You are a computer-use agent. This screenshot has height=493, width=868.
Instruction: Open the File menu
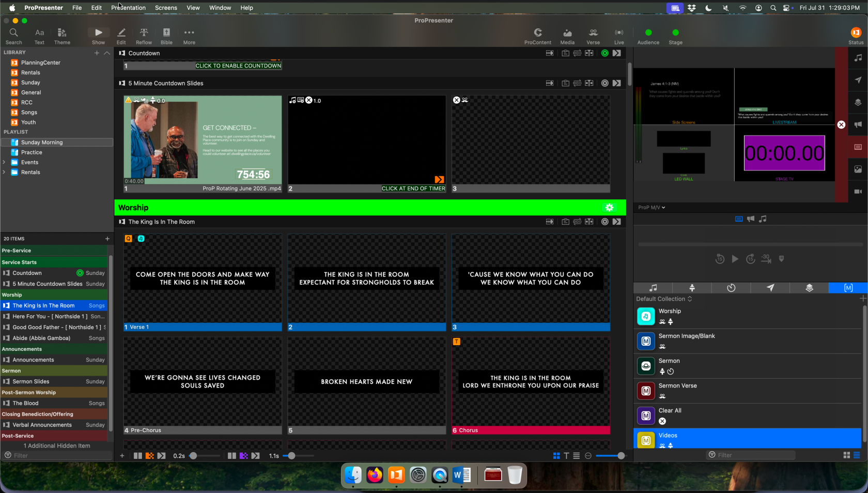coord(77,8)
